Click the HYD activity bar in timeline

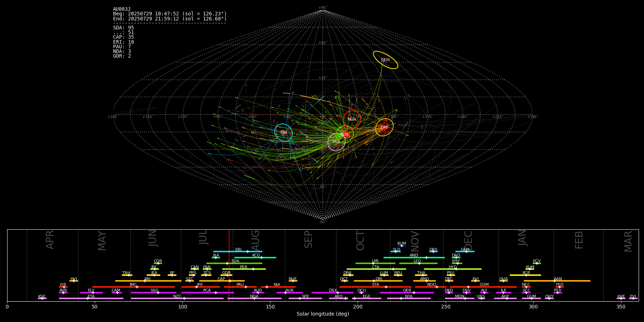453,269
